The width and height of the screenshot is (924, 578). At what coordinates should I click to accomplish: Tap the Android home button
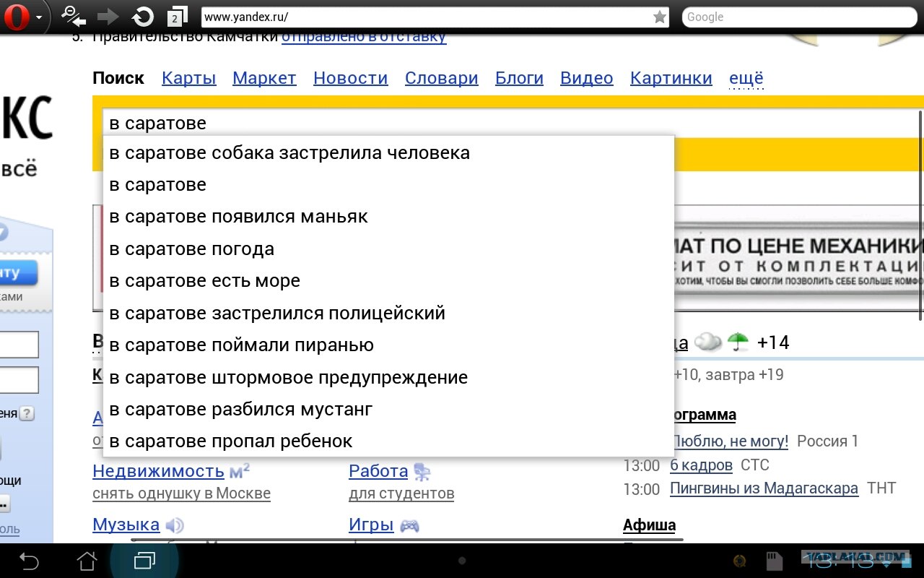[x=87, y=560]
